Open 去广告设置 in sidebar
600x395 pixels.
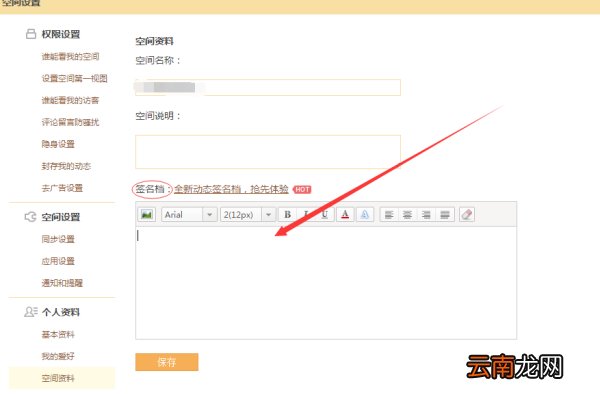(x=62, y=188)
